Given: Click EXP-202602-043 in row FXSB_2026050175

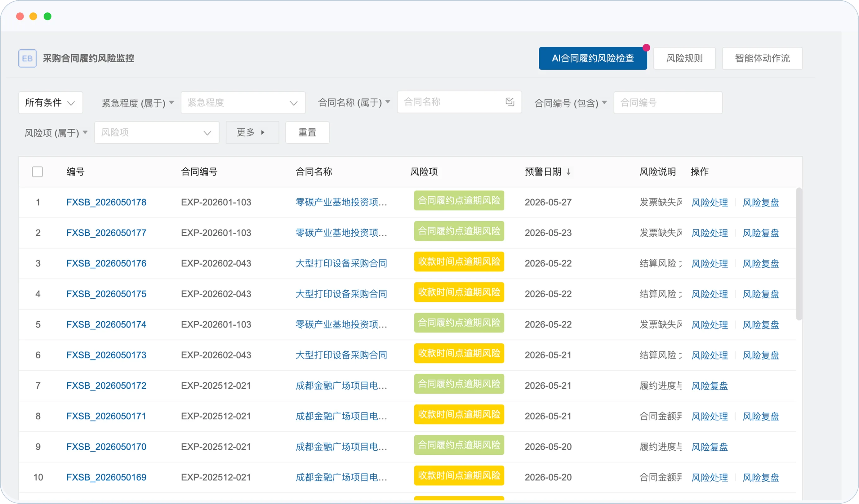Looking at the screenshot, I should [216, 294].
